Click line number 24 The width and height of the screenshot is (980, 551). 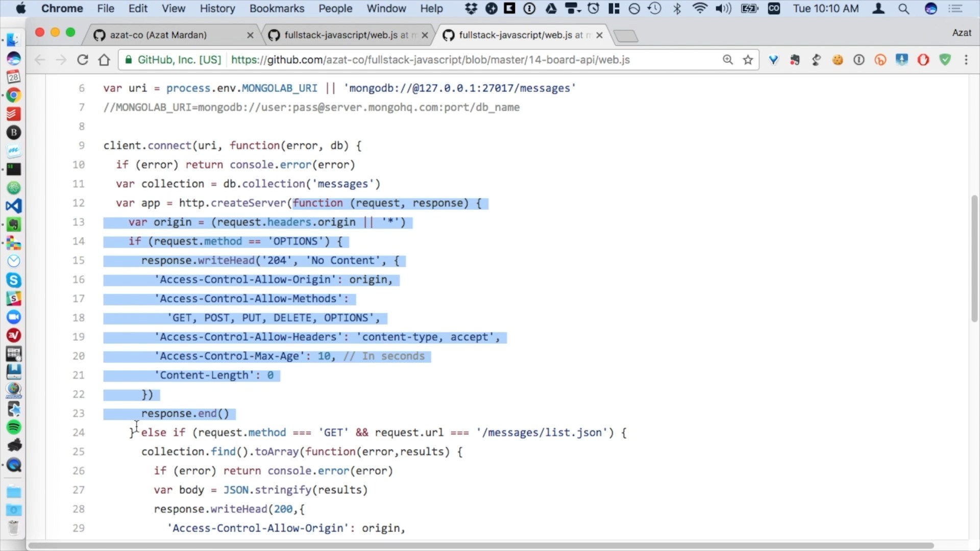(x=79, y=433)
